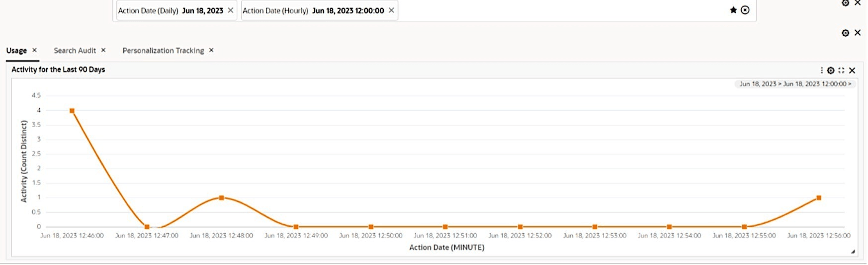Select the data point at 12:53:00
The image size is (868, 265).
pyautogui.click(x=595, y=227)
